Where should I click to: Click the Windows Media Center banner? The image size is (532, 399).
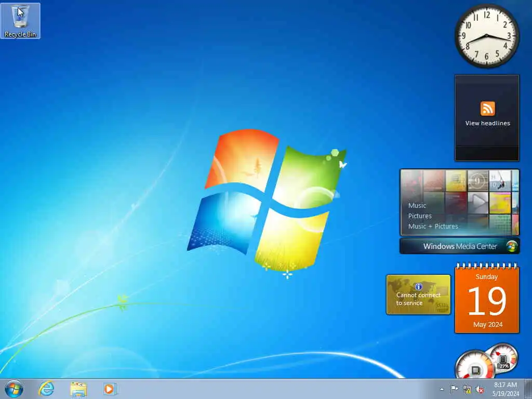pyautogui.click(x=459, y=246)
